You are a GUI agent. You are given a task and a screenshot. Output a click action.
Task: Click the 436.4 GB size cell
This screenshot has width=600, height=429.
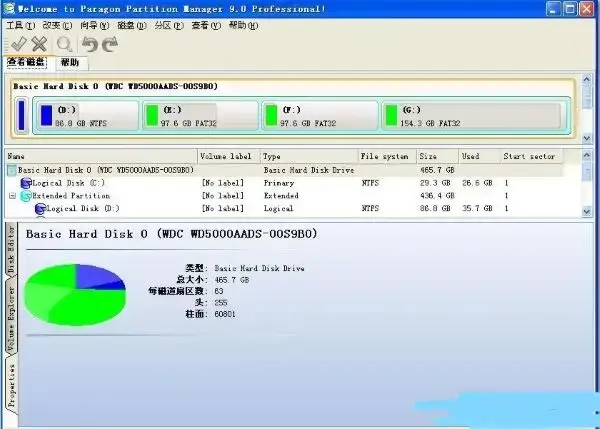click(x=437, y=196)
